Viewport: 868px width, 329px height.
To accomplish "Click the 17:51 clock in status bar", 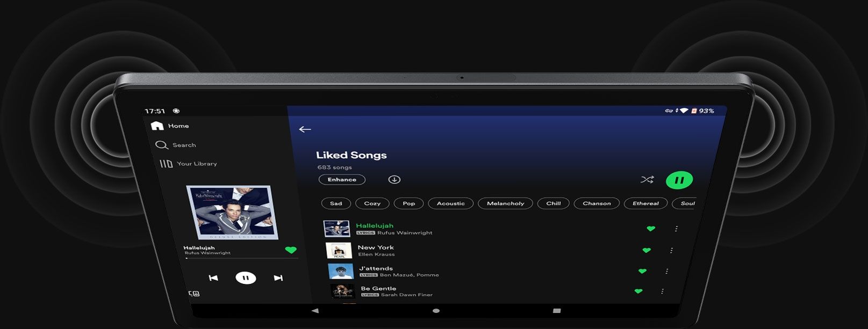I will (x=155, y=111).
